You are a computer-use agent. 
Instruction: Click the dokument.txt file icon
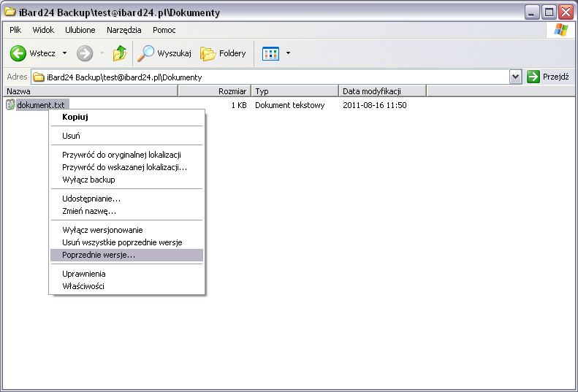click(x=10, y=105)
